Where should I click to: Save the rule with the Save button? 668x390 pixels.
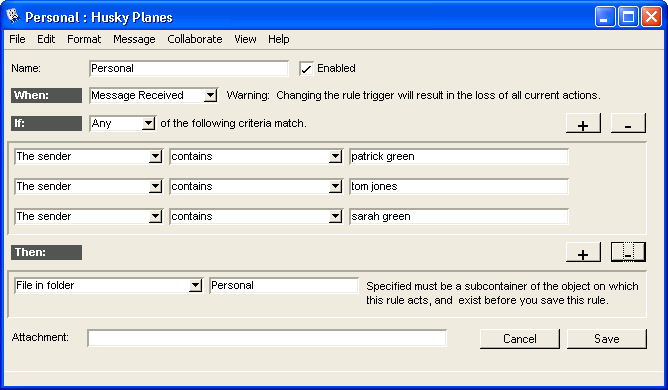[x=607, y=339]
